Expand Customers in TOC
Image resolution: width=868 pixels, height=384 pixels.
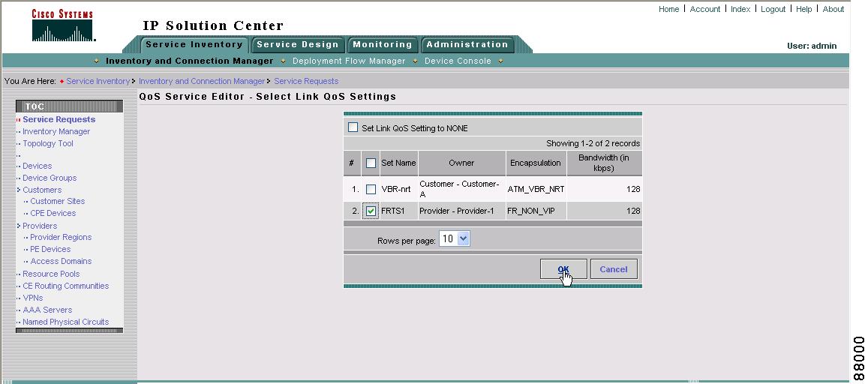[41, 190]
